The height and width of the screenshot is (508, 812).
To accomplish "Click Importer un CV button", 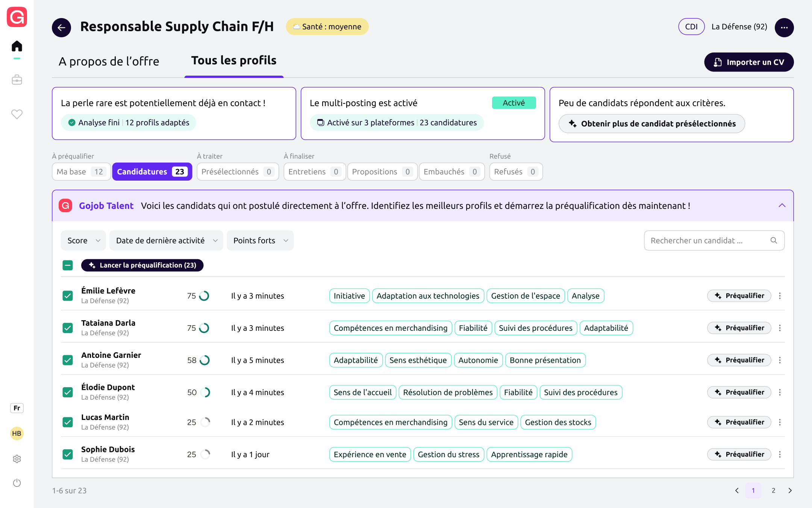I will click(x=748, y=62).
